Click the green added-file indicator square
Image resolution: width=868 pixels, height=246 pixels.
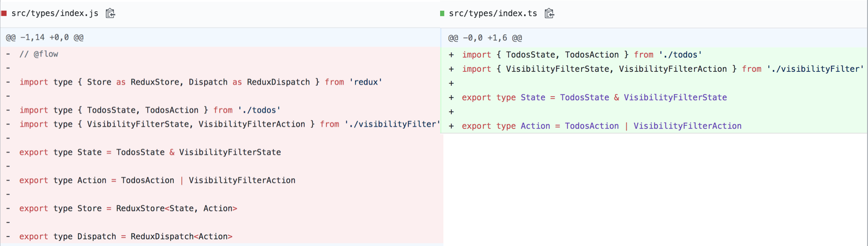point(442,13)
